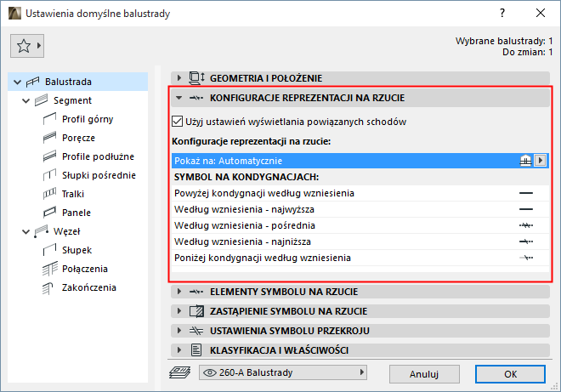The height and width of the screenshot is (392, 561).
Task: Select Pokaż na: Automatycznie row
Action: (360, 161)
